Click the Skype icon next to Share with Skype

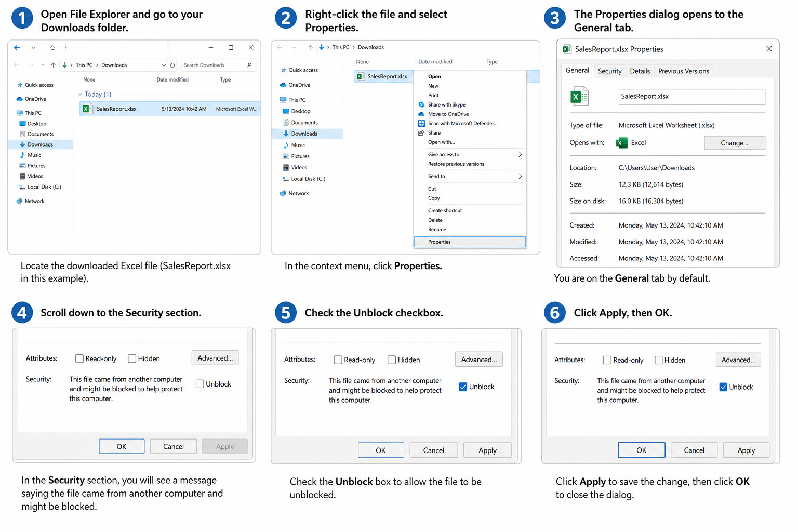(421, 104)
